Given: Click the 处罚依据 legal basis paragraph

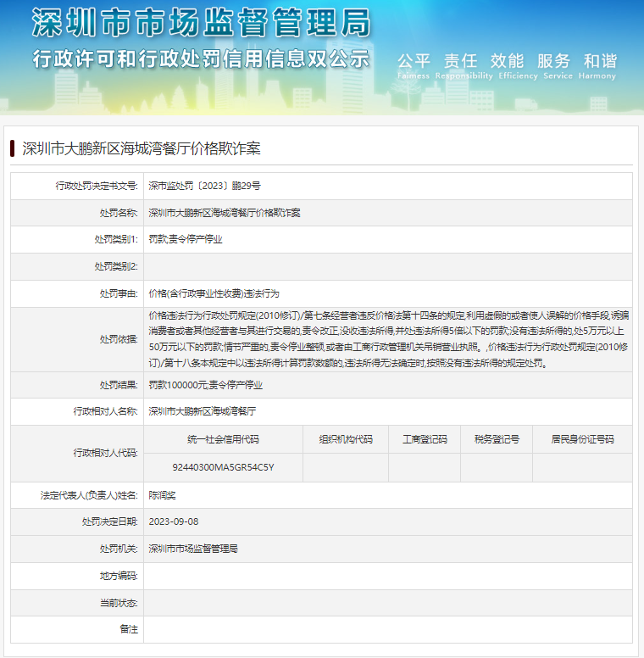Looking at the screenshot, I should (388, 339).
